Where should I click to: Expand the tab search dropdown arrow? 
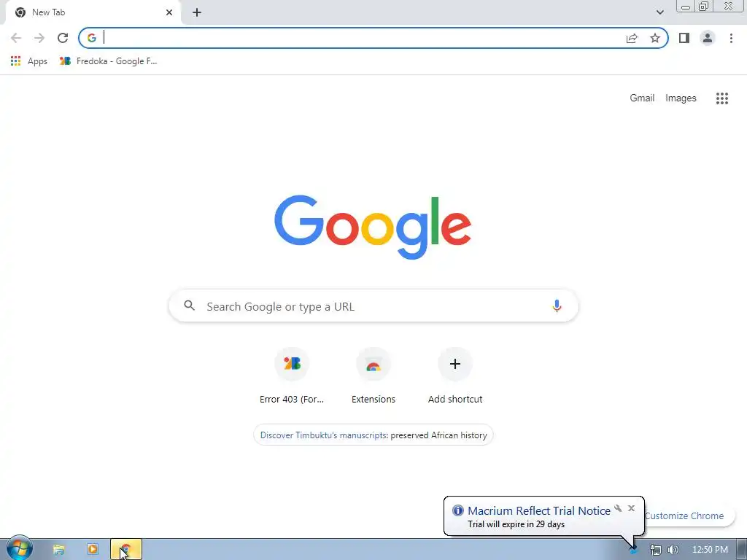659,12
